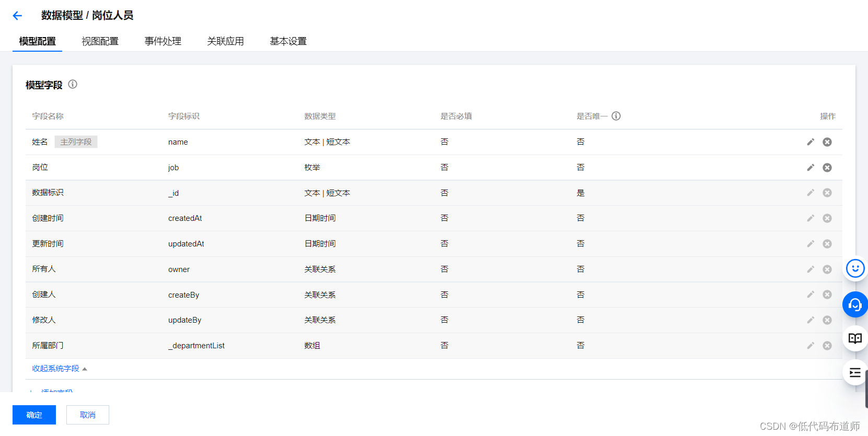Click the 所属部门 field name cell
Image resolution: width=868 pixels, height=436 pixels.
(x=48, y=346)
